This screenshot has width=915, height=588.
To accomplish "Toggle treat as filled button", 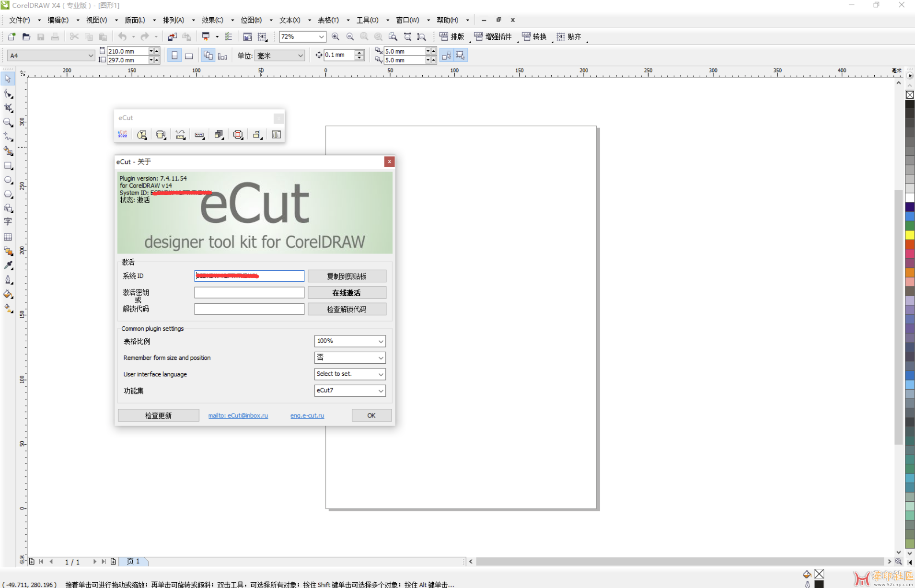I will 460,56.
